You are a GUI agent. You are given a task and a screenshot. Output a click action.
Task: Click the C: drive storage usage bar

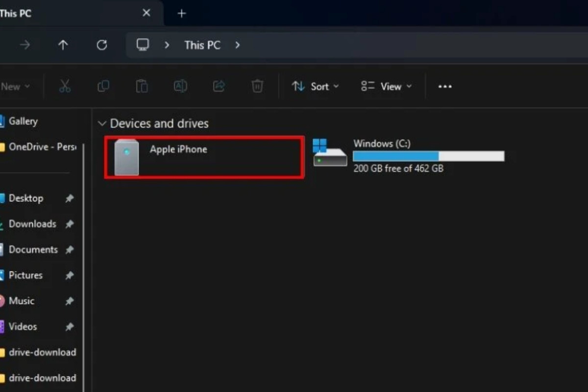click(428, 156)
